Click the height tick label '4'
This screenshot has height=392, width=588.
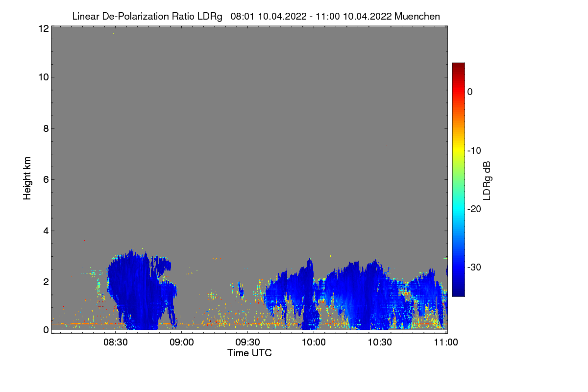(45, 231)
